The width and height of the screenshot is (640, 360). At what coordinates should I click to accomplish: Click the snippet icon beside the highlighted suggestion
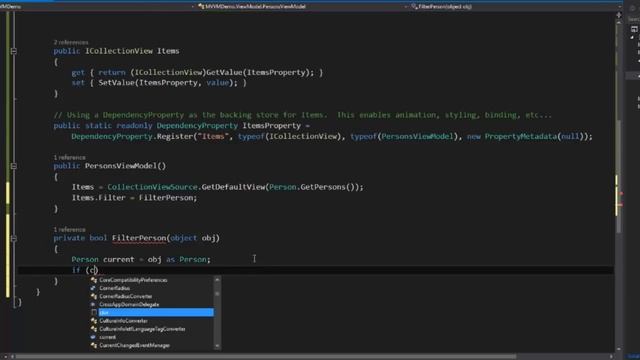[94, 313]
